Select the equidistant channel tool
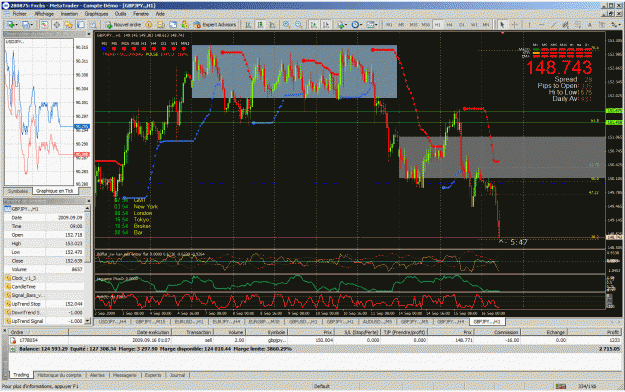This screenshot has height=392, width=625. [566, 25]
